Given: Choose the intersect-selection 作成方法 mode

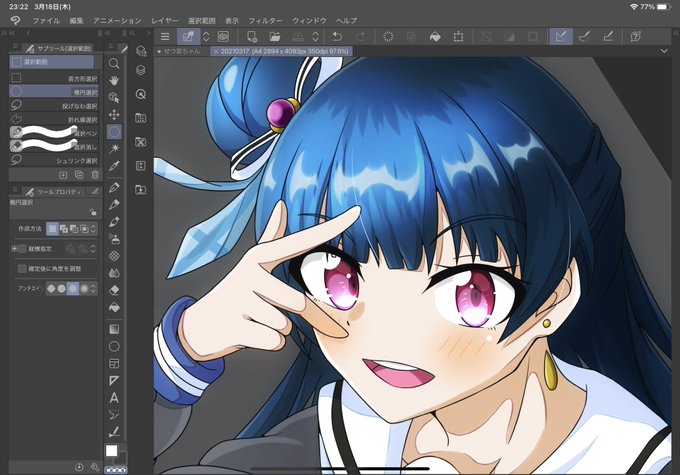Looking at the screenshot, I should coord(84,229).
